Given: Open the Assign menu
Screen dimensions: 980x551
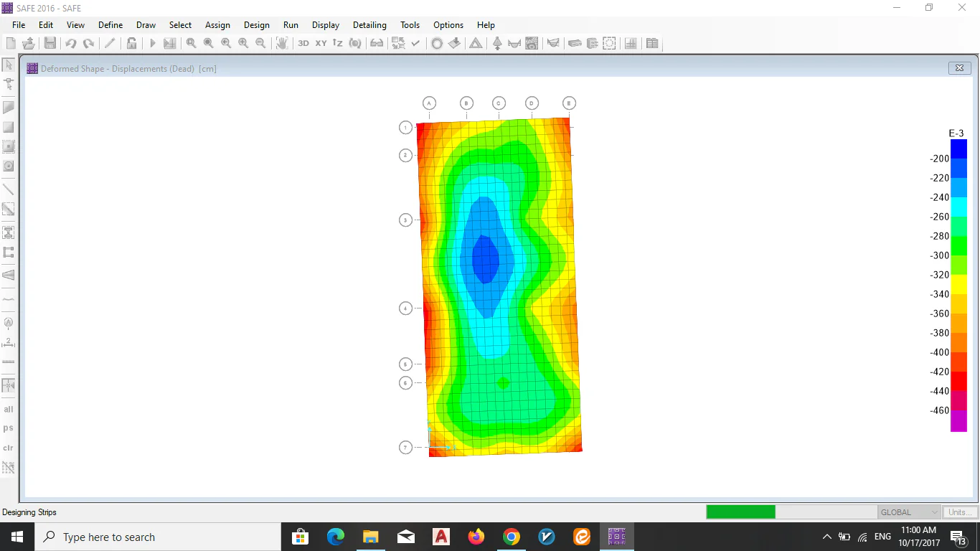Looking at the screenshot, I should coord(217,25).
